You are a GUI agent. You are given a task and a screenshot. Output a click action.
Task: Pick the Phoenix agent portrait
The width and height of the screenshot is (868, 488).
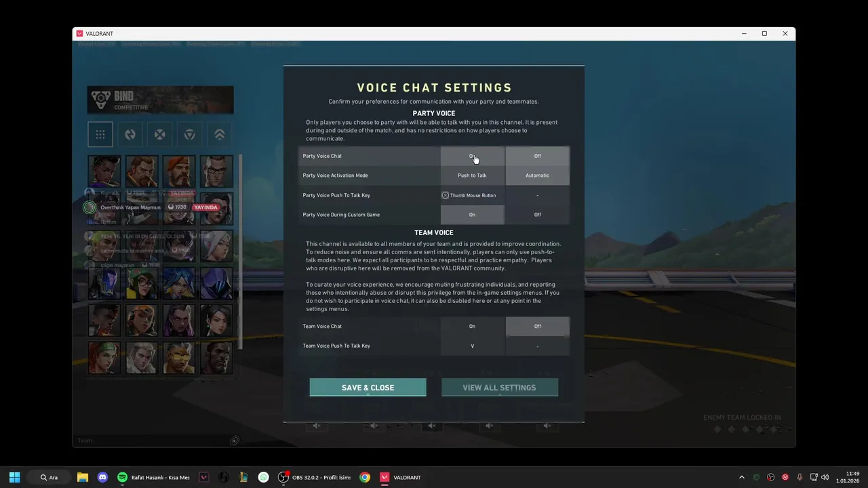[104, 321]
